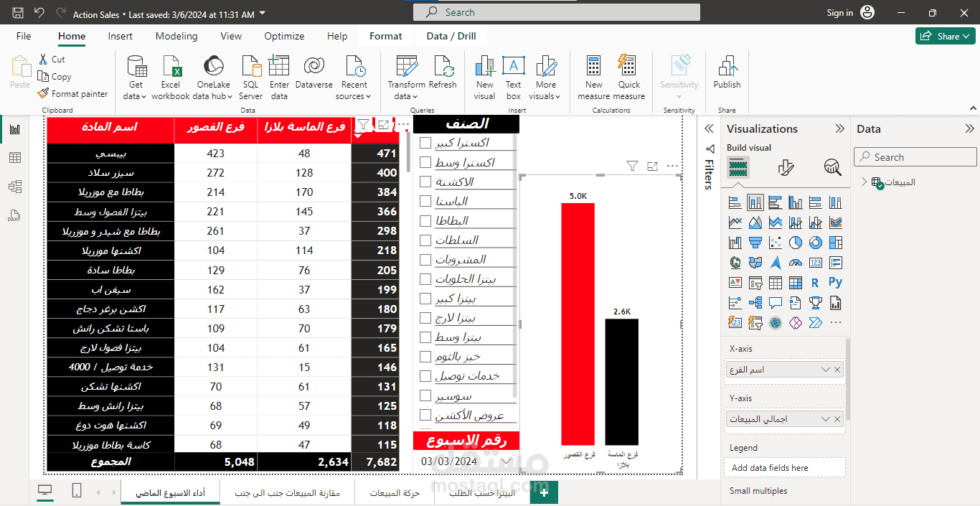
Task: Click the Share button
Action: coord(945,36)
